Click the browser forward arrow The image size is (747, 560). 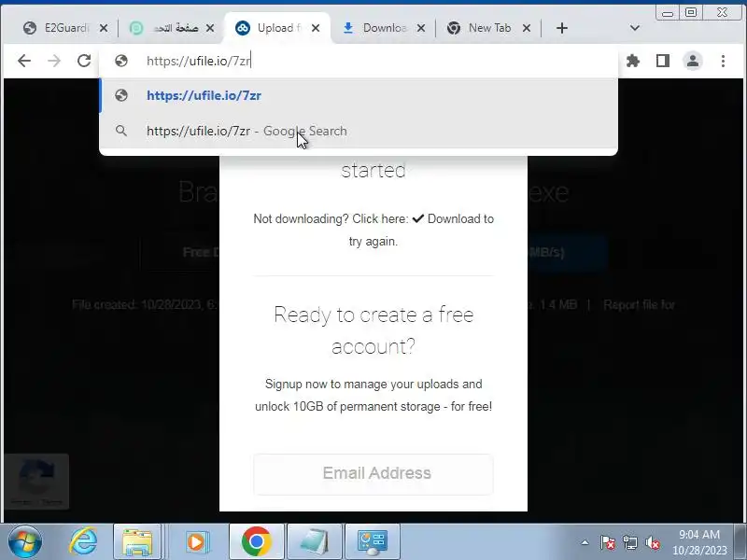pyautogui.click(x=54, y=61)
